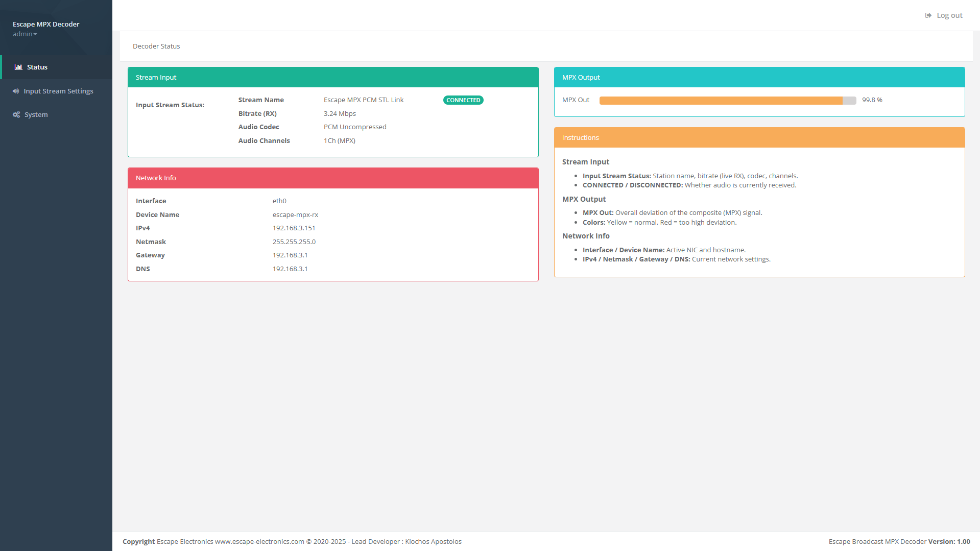Click the Stream Input panel header

332,77
